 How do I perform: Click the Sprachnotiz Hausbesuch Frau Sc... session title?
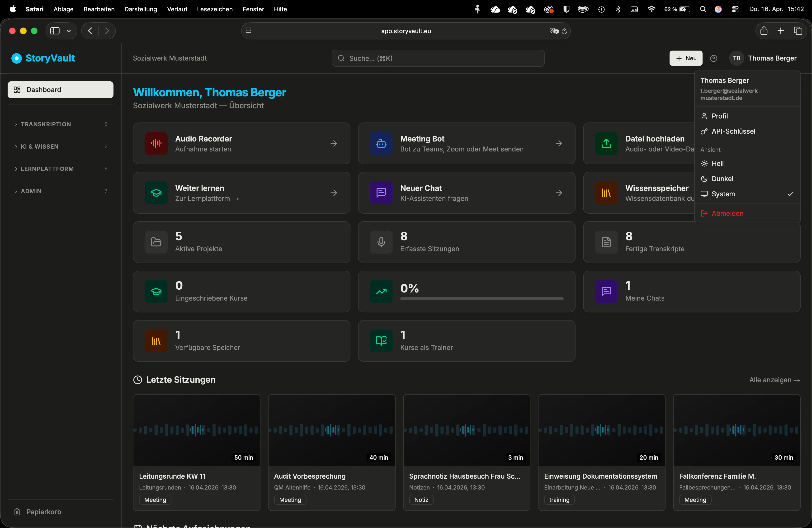(x=465, y=476)
